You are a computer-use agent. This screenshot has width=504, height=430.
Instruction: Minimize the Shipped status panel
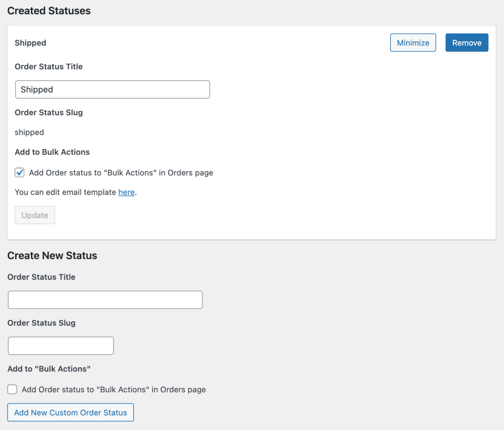coord(413,43)
